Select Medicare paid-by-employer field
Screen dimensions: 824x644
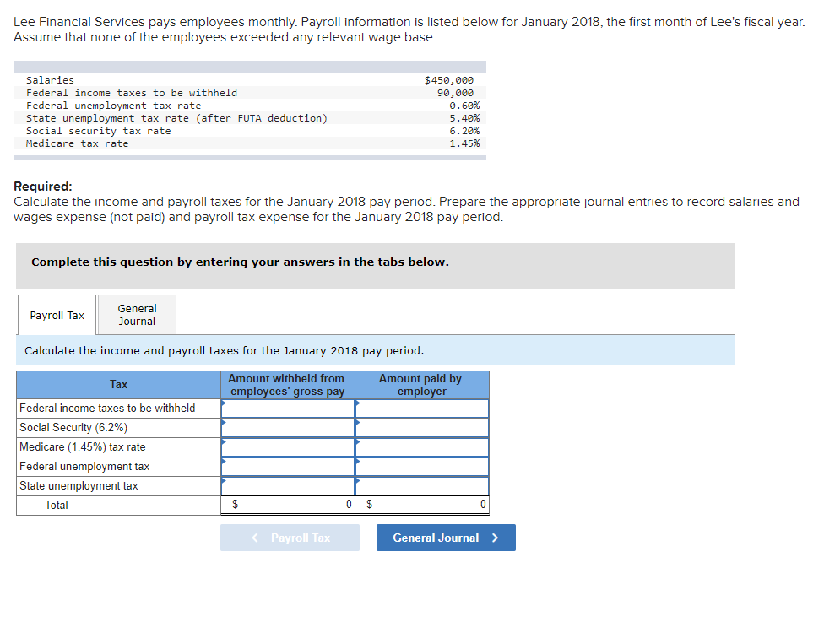click(422, 447)
